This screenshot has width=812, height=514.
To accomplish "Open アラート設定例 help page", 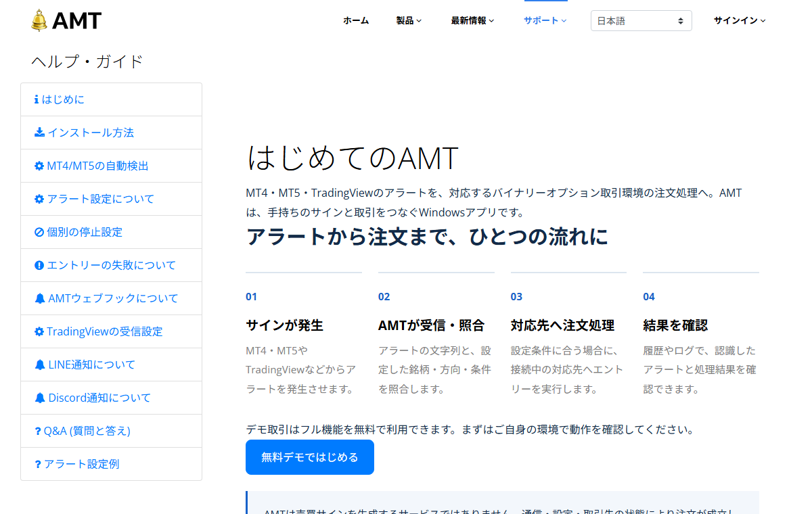I will tap(112, 464).
